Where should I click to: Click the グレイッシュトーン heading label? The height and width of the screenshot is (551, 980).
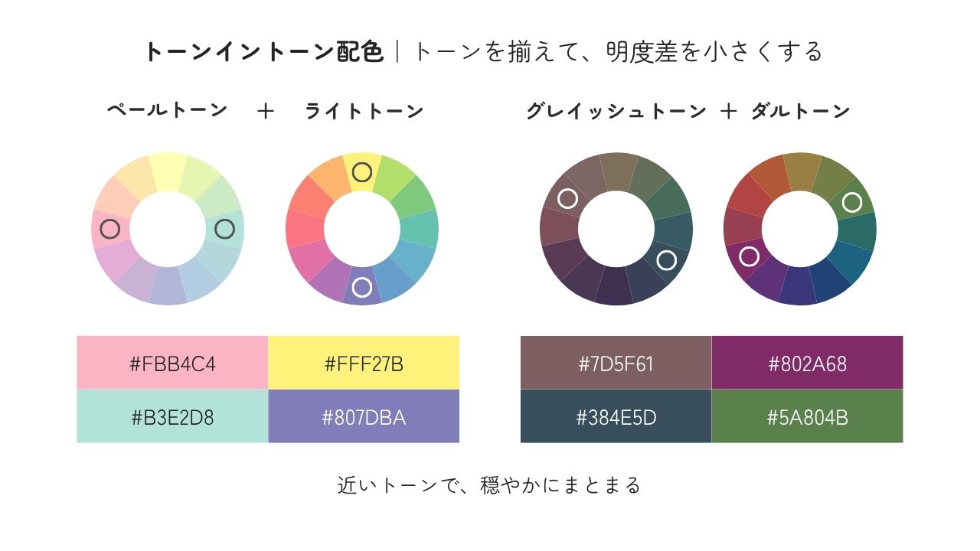[x=616, y=111]
